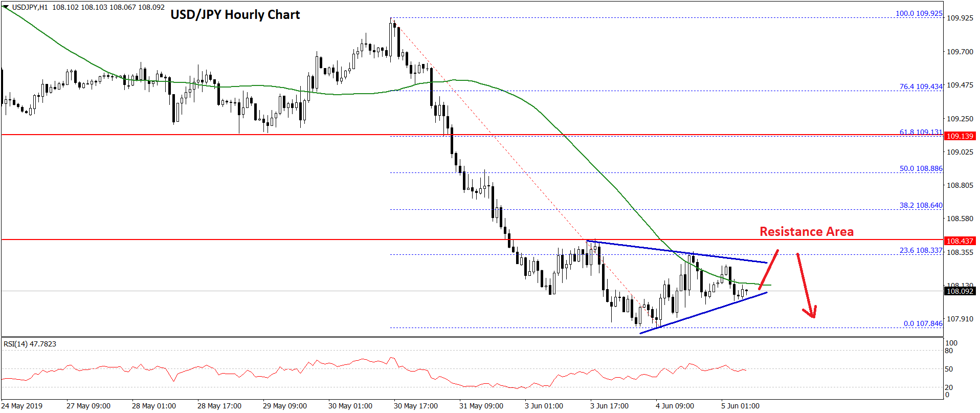Click the 24 May 2019 date label
Image resolution: width=980 pixels, height=413 pixels.
point(22,406)
